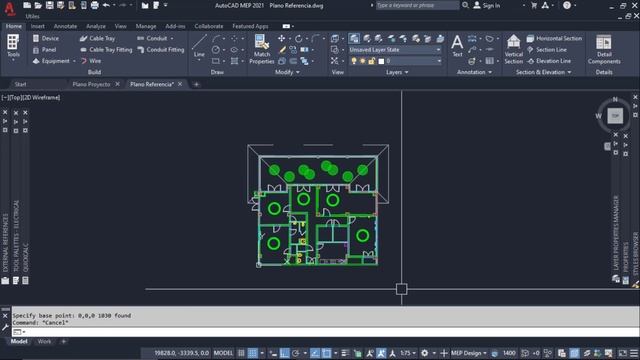
Task: Click the command line input field
Action: pyautogui.click(x=325, y=332)
